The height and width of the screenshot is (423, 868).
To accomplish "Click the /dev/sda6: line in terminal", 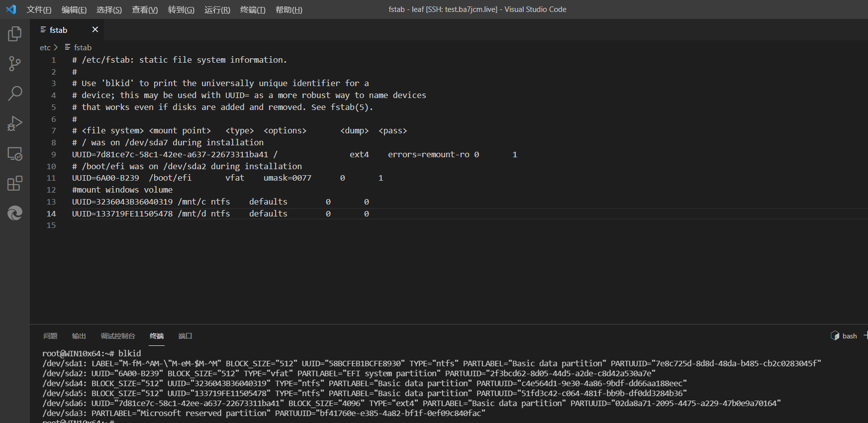I will 411,403.
